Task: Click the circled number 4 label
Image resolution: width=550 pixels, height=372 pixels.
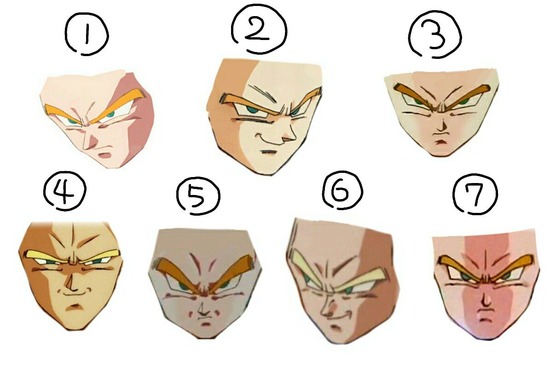Action: pos(65,192)
